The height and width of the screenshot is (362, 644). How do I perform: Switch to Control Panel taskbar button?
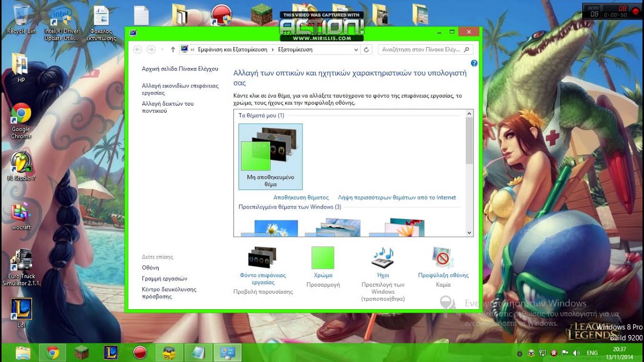coord(227,352)
